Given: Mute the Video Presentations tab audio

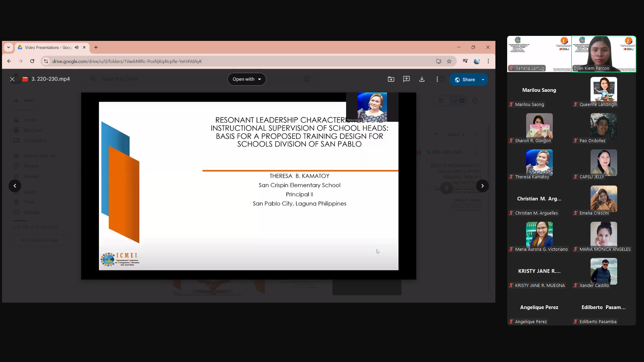Looking at the screenshot, I should (77, 48).
